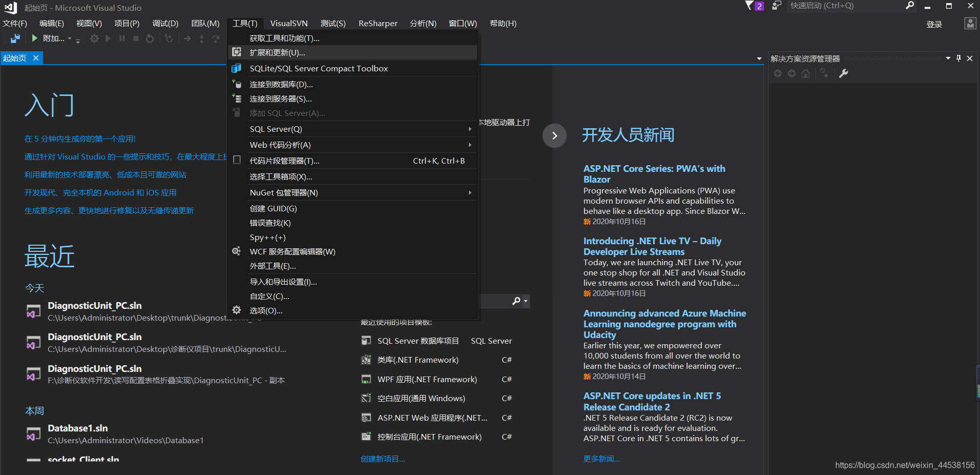Open recent solution Database1.sln
The height and width of the screenshot is (475, 980).
tap(77, 428)
